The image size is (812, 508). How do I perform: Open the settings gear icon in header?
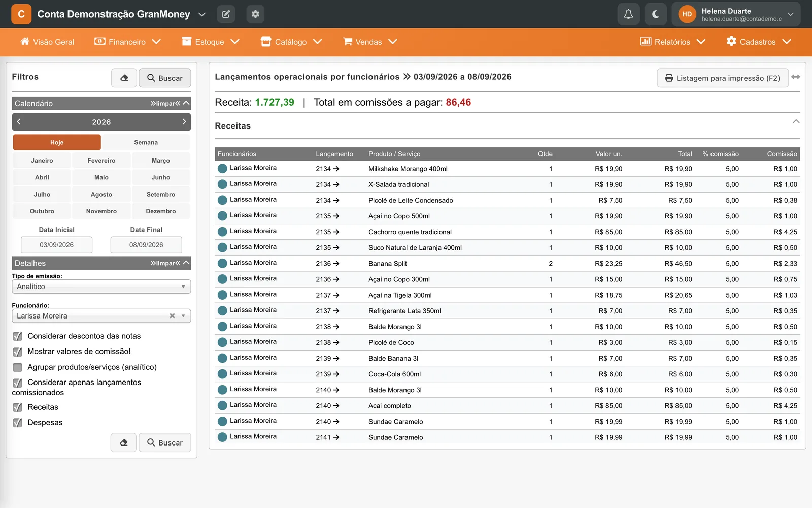coord(255,14)
